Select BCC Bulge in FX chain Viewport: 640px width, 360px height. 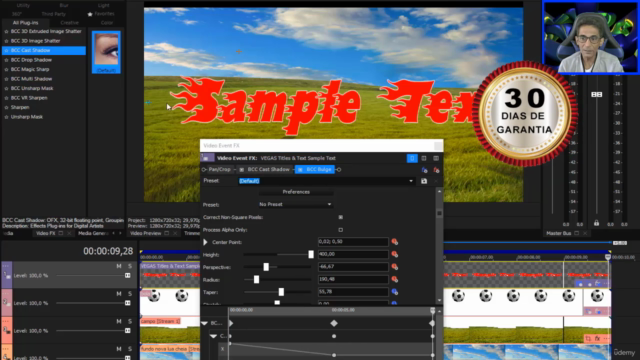tap(319, 169)
